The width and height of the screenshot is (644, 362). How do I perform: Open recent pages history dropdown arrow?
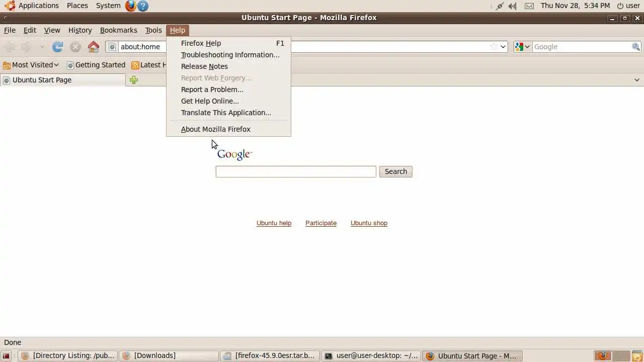coord(42,47)
